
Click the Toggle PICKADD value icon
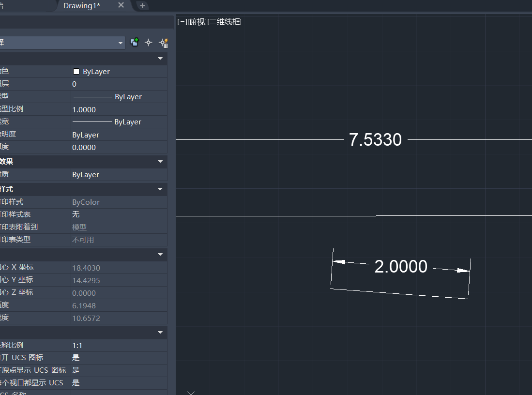tap(135, 43)
